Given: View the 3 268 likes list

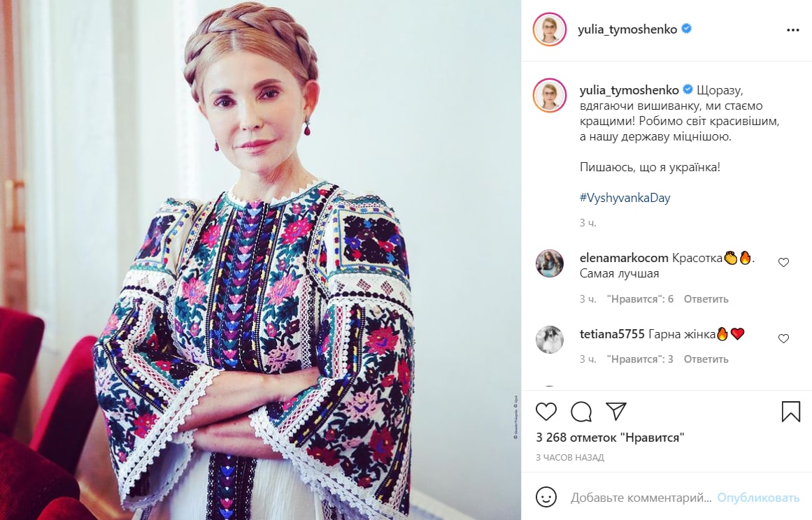Looking at the screenshot, I should coord(610,438).
